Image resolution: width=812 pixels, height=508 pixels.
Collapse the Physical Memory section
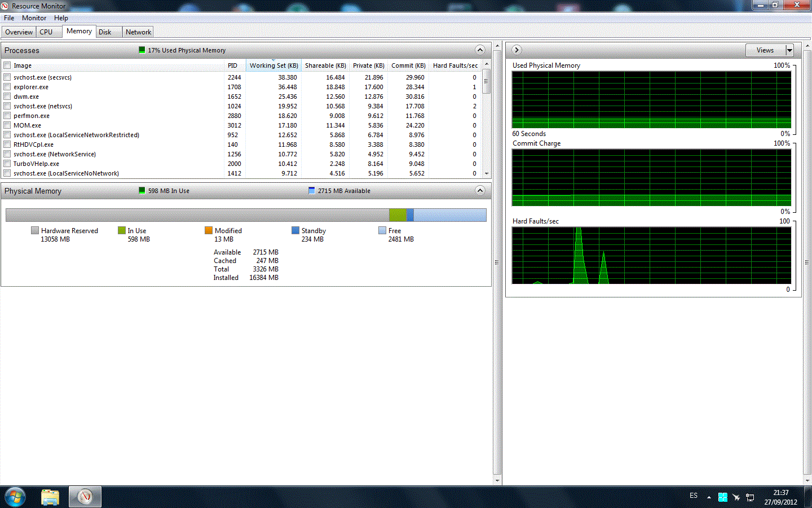[480, 190]
